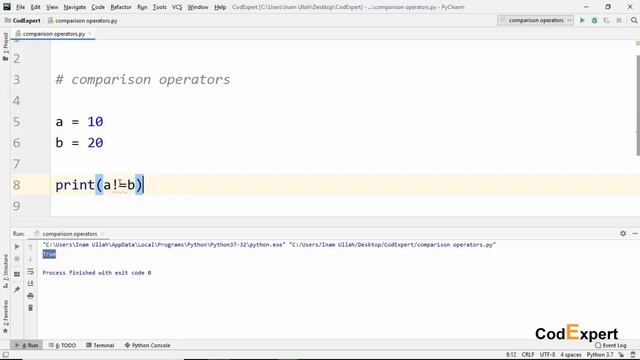
Task: Open the TODO tool window
Action: point(62,345)
